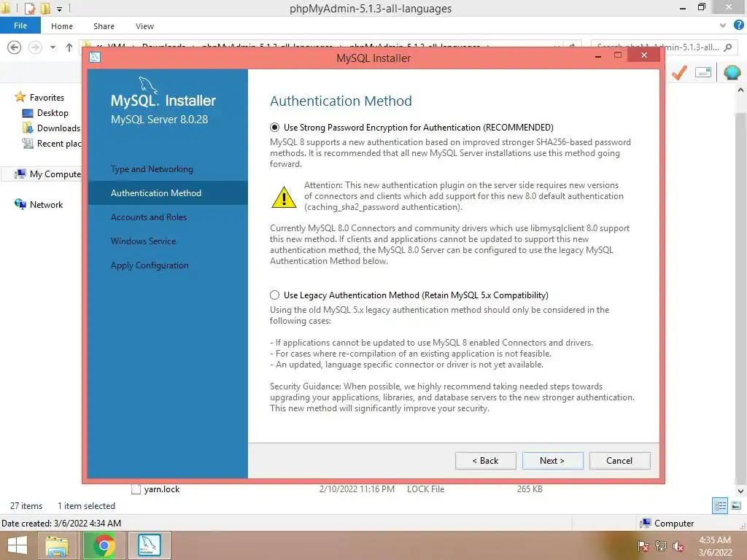Viewport: 747px width, 560px height.
Task: Open Explorer Help question mark icon
Action: point(739,26)
